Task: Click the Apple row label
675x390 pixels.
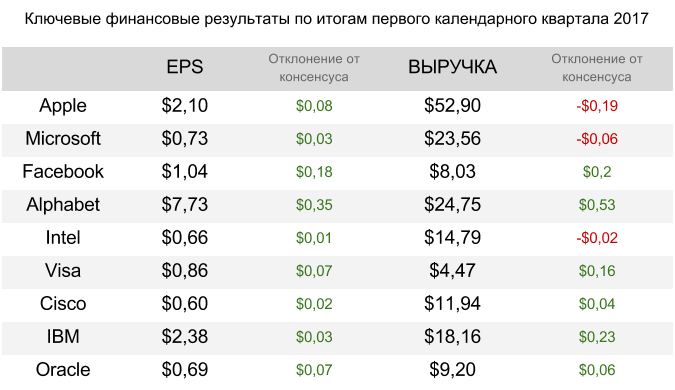Action: (x=63, y=106)
